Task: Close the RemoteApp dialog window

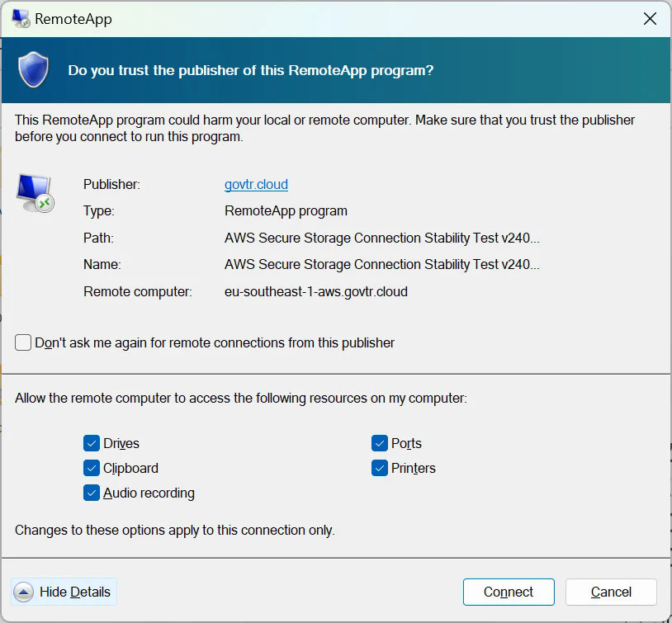Action: pos(650,18)
